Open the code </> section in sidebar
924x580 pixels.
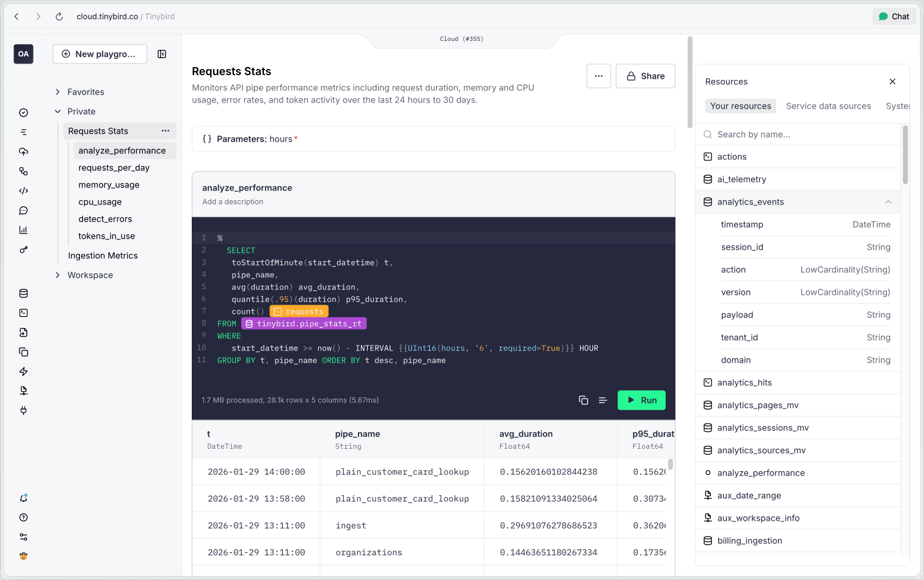(x=23, y=190)
